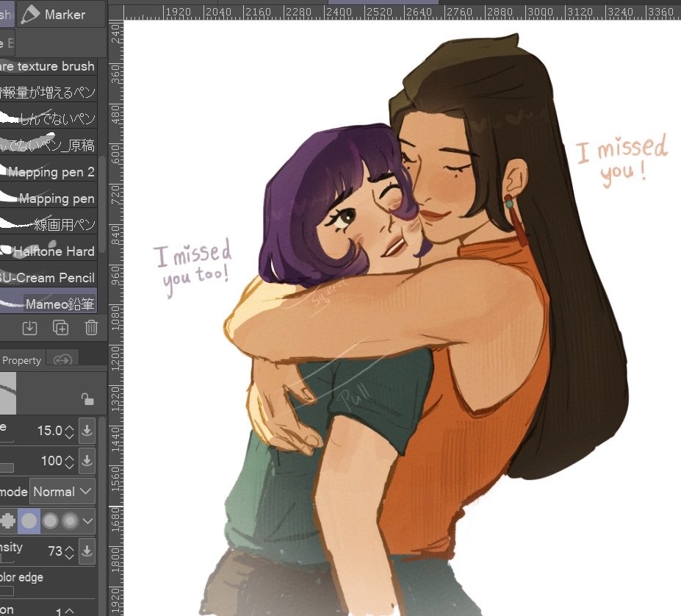Select the strong anti-aliasing option

[x=70, y=520]
